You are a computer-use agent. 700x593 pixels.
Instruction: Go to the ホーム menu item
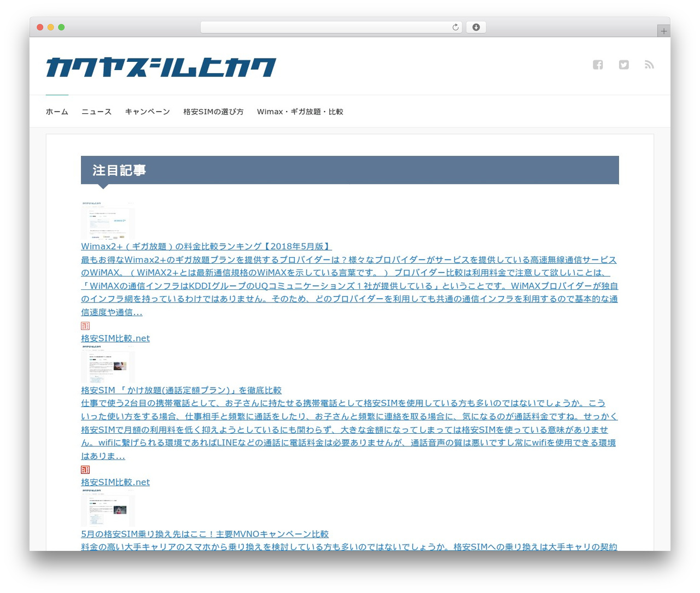click(x=57, y=112)
